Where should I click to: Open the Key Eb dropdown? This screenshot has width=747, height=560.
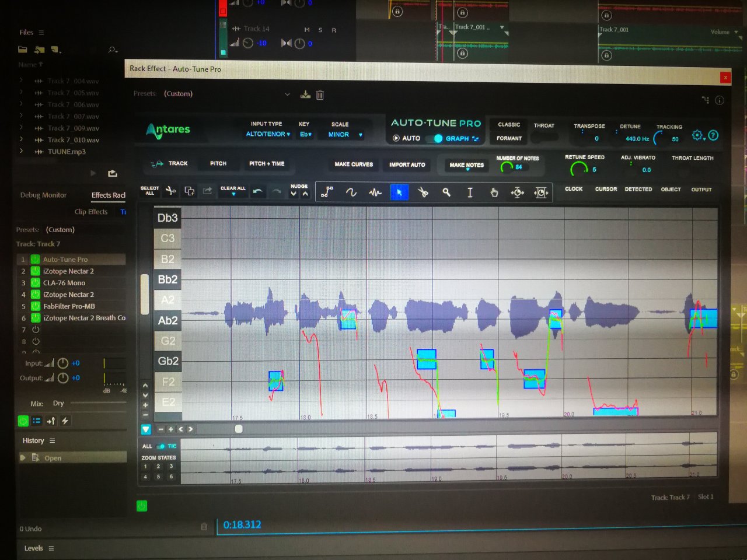(306, 134)
